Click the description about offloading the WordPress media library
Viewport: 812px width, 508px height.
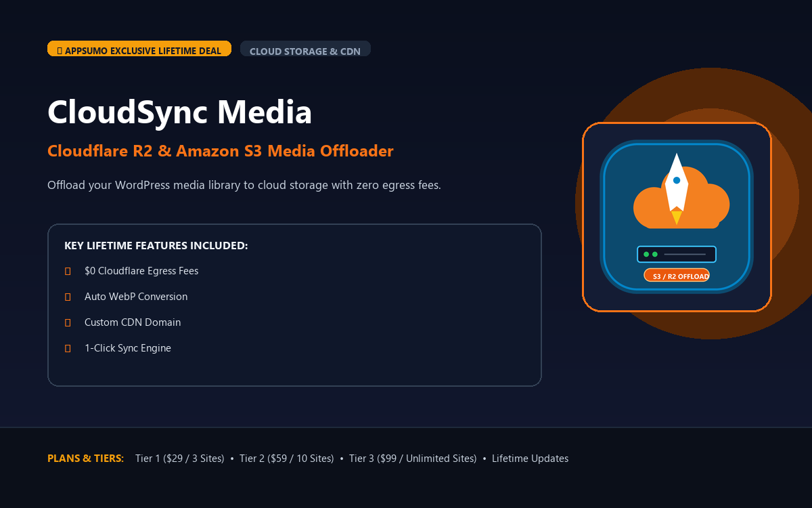click(x=244, y=185)
